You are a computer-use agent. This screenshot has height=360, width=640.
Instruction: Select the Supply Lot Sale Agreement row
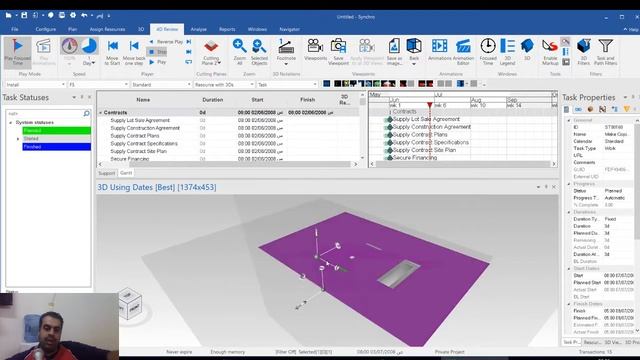click(x=229, y=120)
